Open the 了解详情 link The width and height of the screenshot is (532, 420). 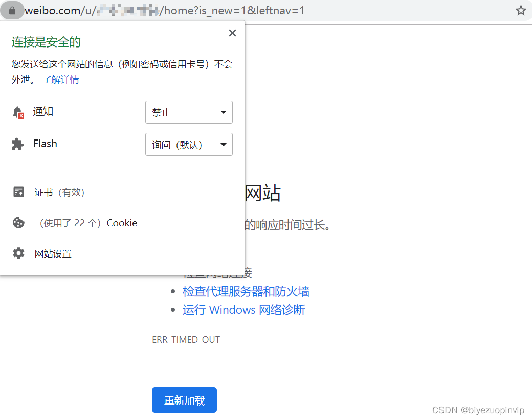point(61,80)
